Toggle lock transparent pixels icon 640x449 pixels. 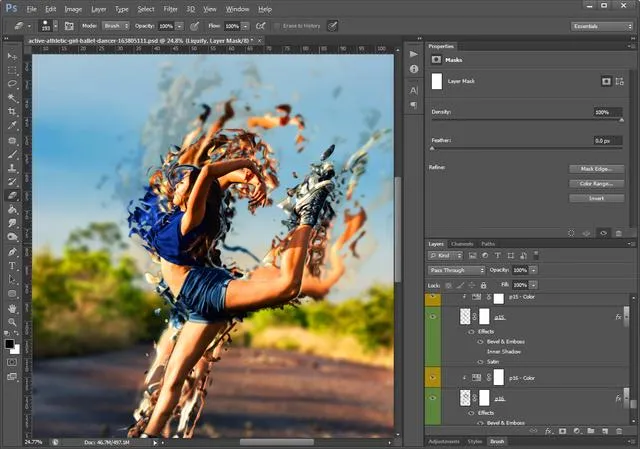click(449, 285)
